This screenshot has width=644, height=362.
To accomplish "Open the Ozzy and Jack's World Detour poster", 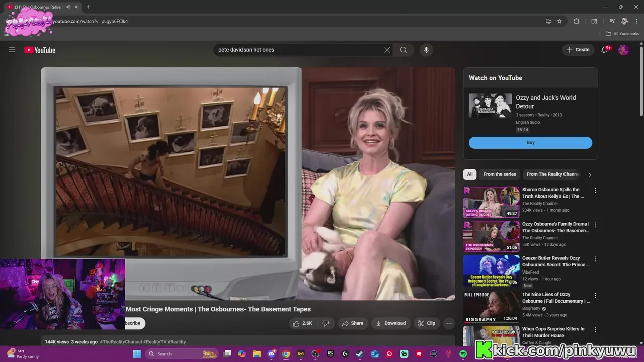I will [490, 105].
